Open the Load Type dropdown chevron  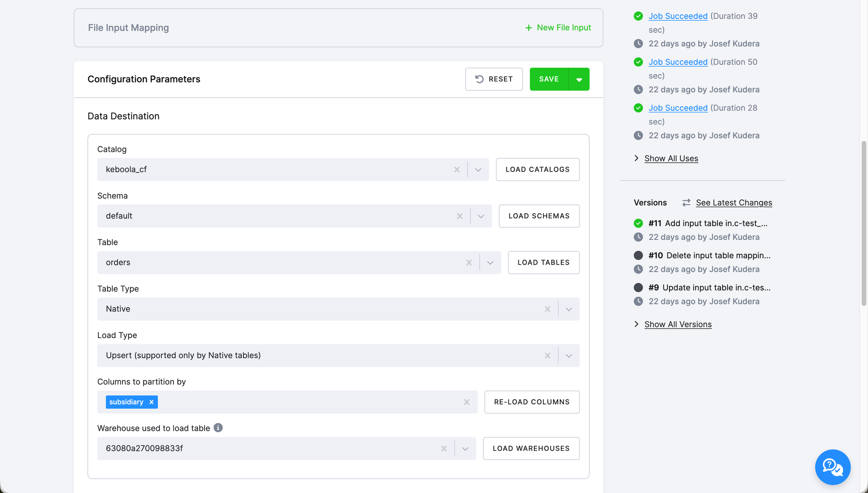569,356
